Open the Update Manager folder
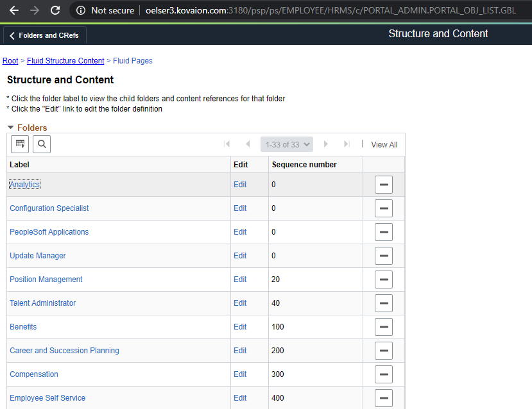 point(38,256)
